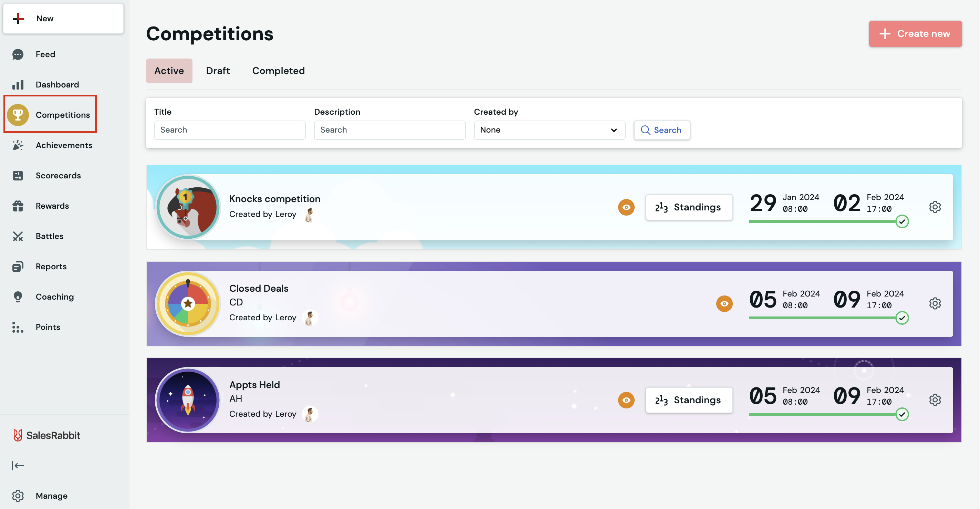
Task: Switch to the Draft tab
Action: (218, 71)
